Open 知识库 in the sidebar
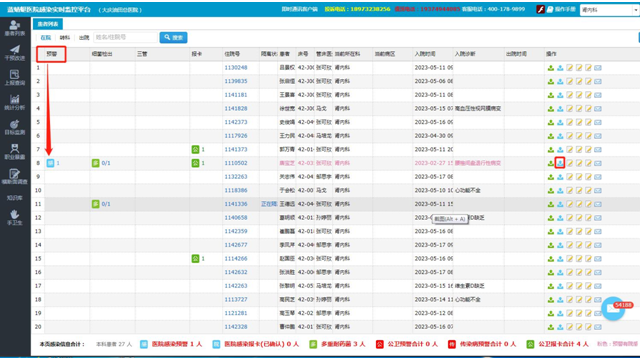This screenshot has width=640, height=360. coord(15,198)
